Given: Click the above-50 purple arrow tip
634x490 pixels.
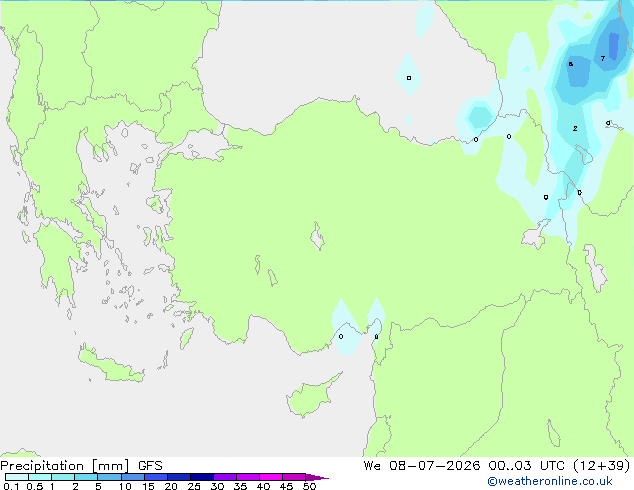Looking at the screenshot, I should 317,477.
